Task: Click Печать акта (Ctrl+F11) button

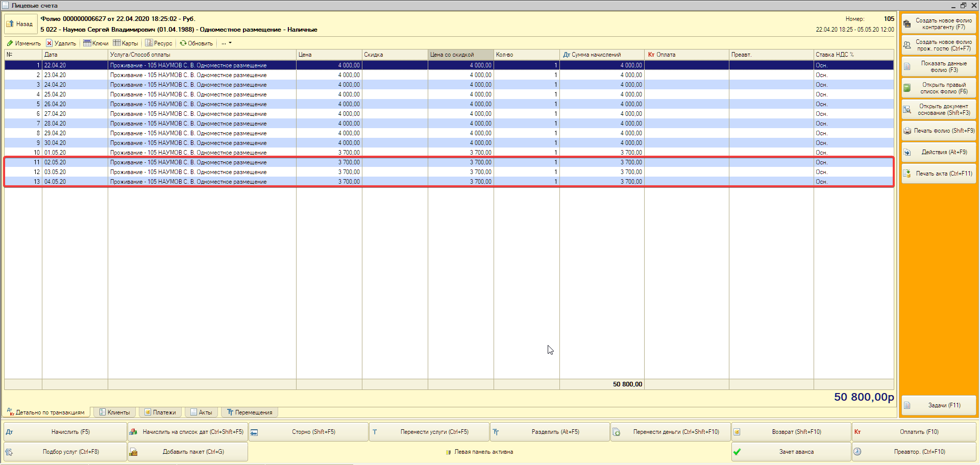Action: (939, 174)
